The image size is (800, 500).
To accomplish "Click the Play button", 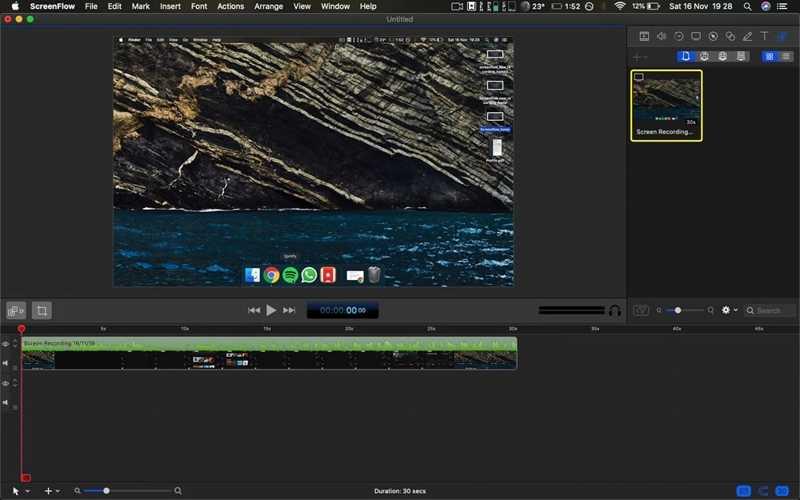I will [271, 310].
